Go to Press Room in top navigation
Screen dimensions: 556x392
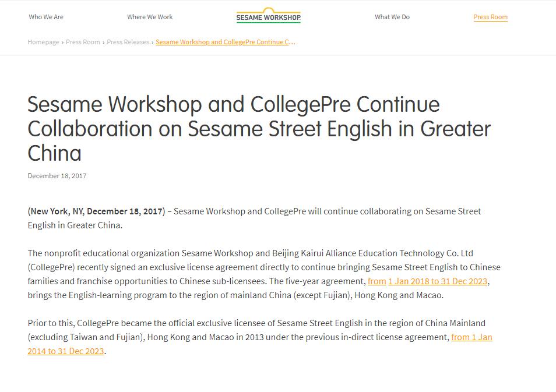(x=490, y=17)
